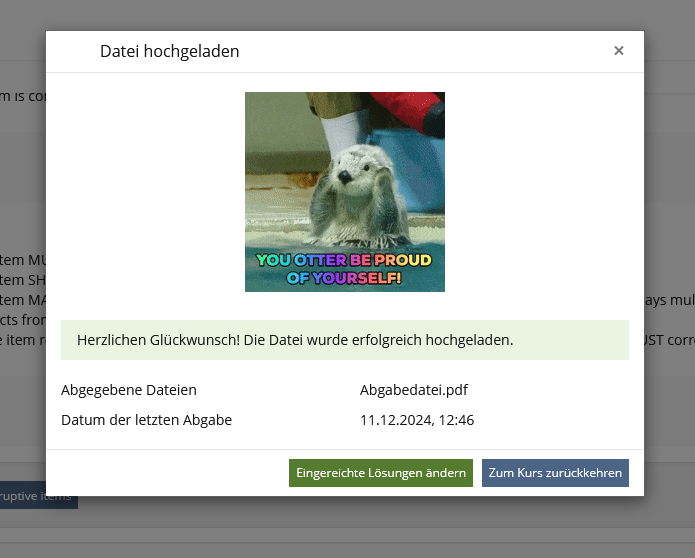This screenshot has height=558, width=695.
Task: Click the "ays mul" background text right of the dialog
Action: pos(668,299)
